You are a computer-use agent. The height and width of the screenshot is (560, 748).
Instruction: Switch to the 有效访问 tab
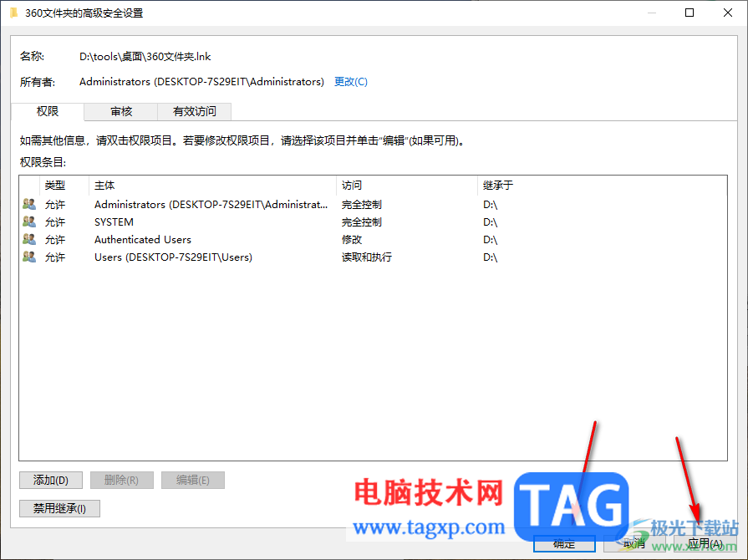193,111
